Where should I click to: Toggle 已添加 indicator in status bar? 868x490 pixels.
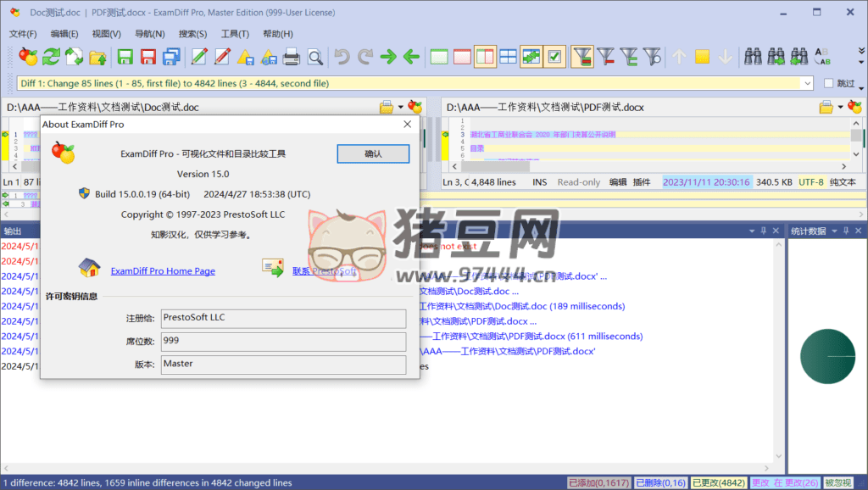pyautogui.click(x=598, y=483)
